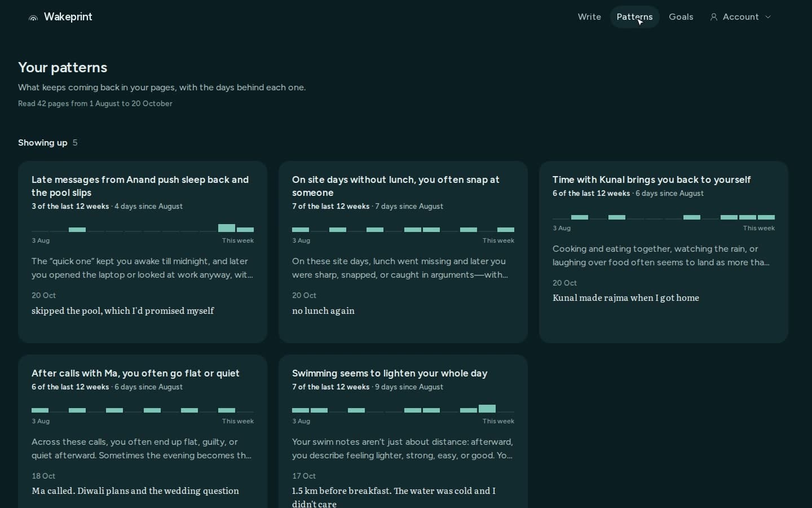812x508 pixels.
Task: Click '7 of the last 12 weeks · 7 days' text
Action: [x=368, y=206]
